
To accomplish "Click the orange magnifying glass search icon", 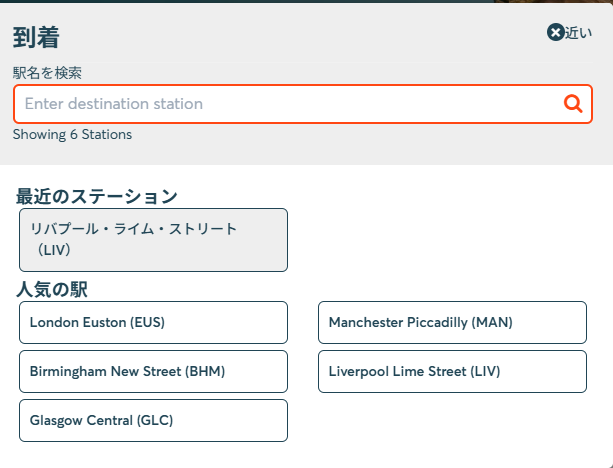I will 573,103.
